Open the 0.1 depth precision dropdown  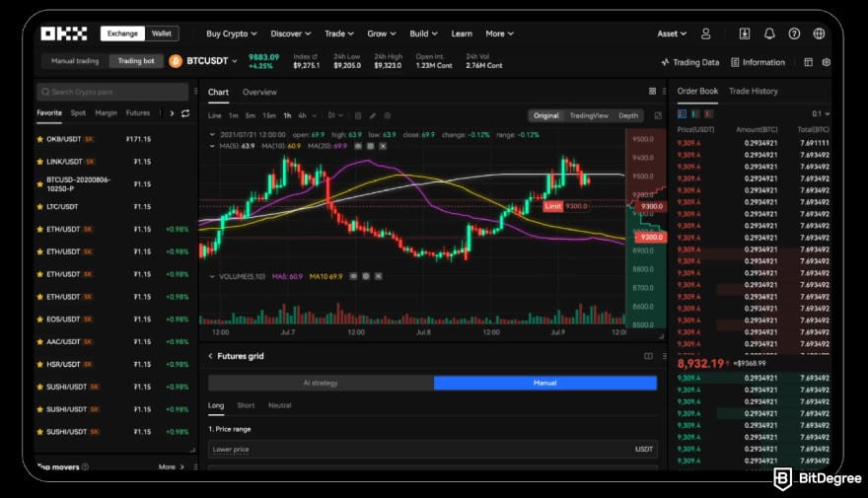tap(821, 114)
